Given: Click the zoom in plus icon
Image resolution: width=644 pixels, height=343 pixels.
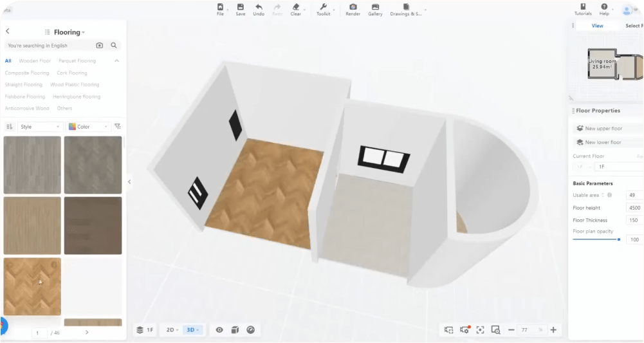Looking at the screenshot, I should click(x=553, y=330).
